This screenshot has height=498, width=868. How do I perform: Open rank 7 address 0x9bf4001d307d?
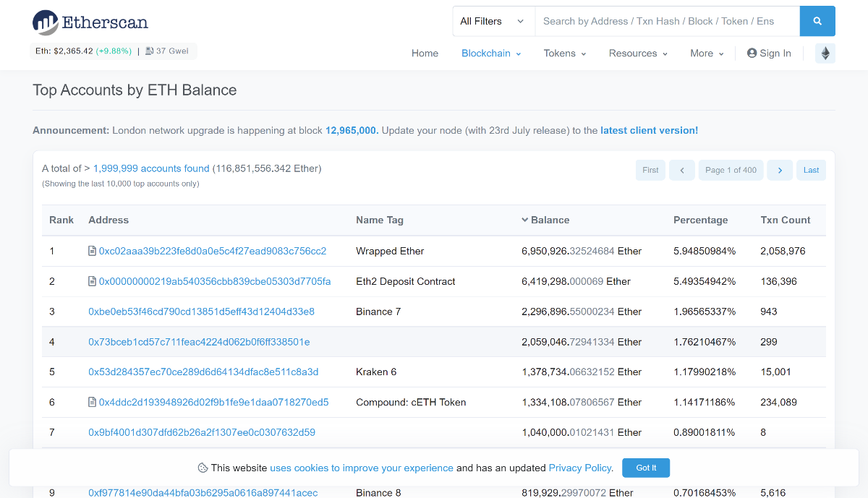[202, 433]
